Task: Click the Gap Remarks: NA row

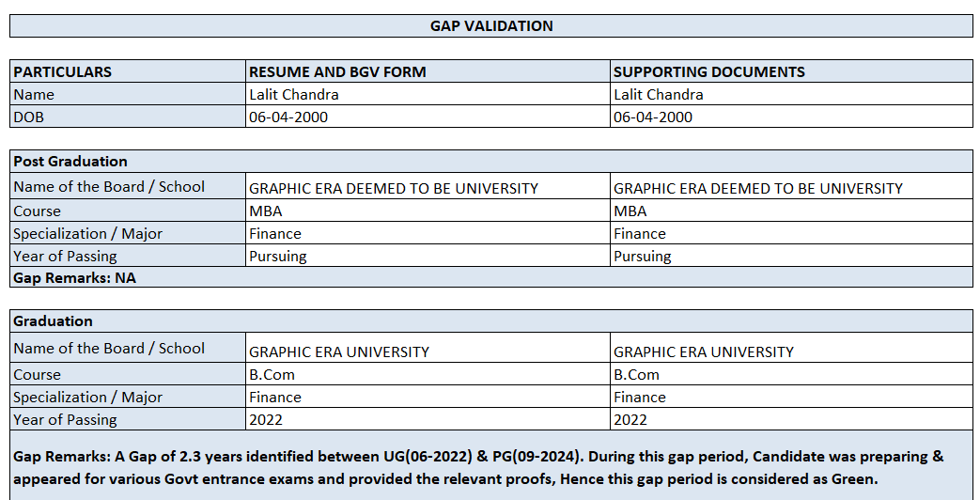Action: tap(75, 278)
